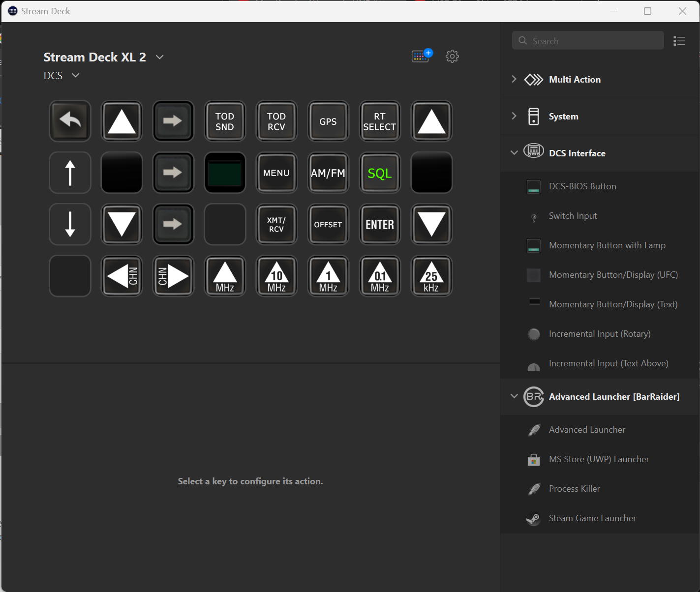This screenshot has width=700, height=592.
Task: Choose the Incremental Input (Rotary) action
Action: click(x=600, y=334)
